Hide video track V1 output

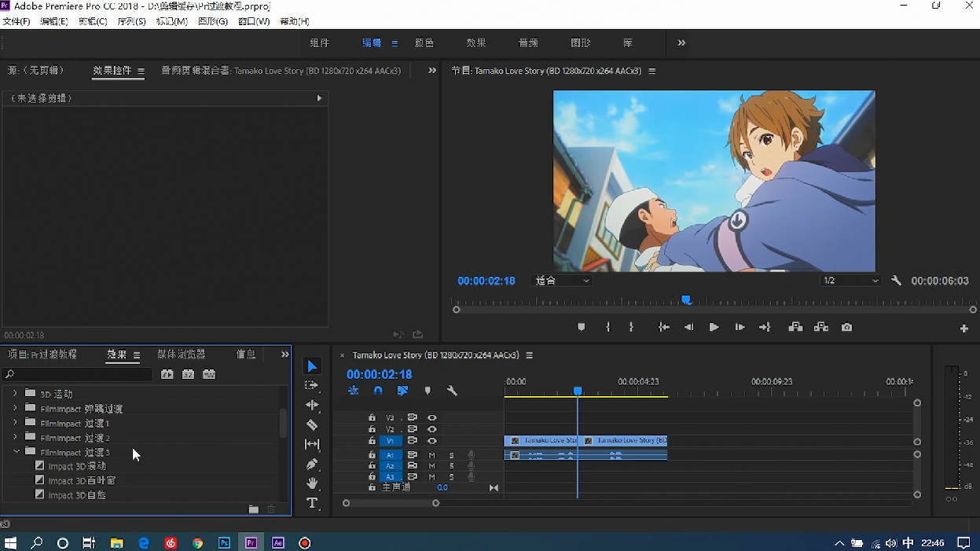431,441
